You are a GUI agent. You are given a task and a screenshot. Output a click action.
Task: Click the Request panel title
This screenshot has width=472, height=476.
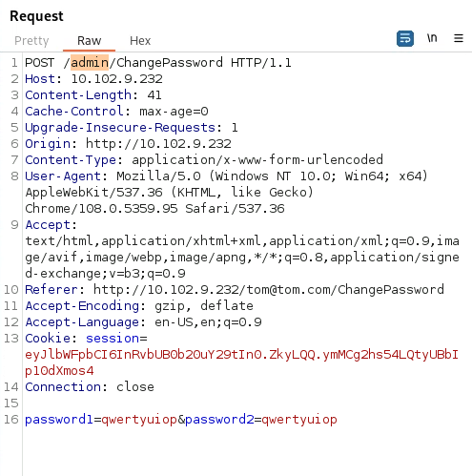point(36,16)
